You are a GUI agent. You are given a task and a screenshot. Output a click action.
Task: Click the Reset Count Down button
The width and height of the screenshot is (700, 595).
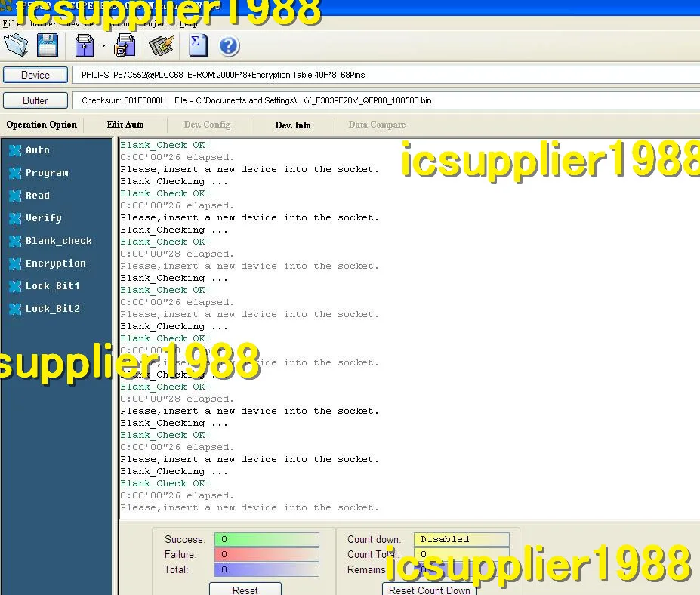click(x=430, y=589)
